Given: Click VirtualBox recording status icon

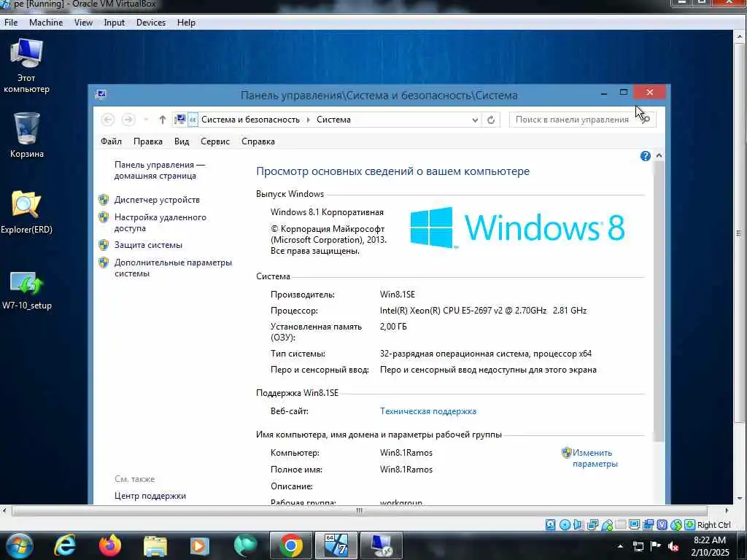Looking at the screenshot, I should pos(648,525).
